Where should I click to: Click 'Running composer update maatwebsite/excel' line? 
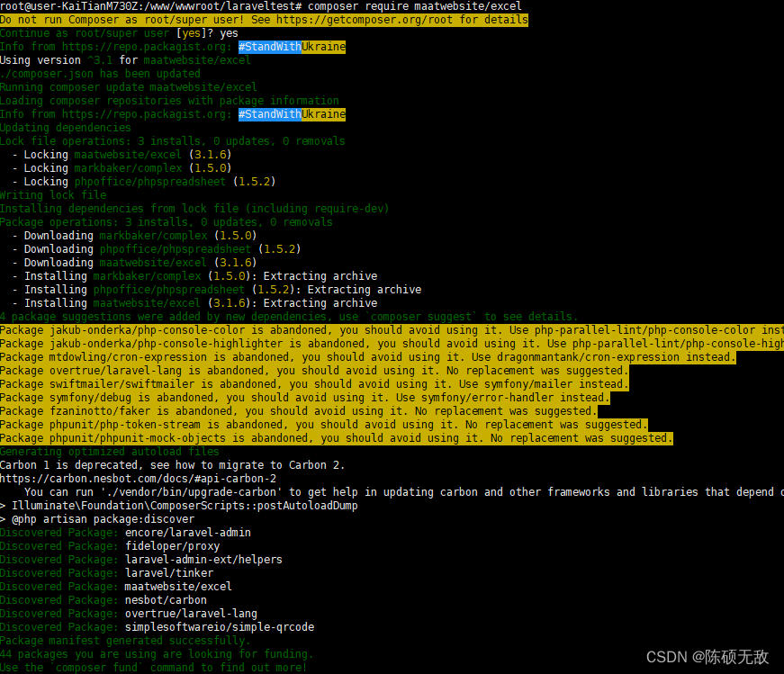(129, 87)
